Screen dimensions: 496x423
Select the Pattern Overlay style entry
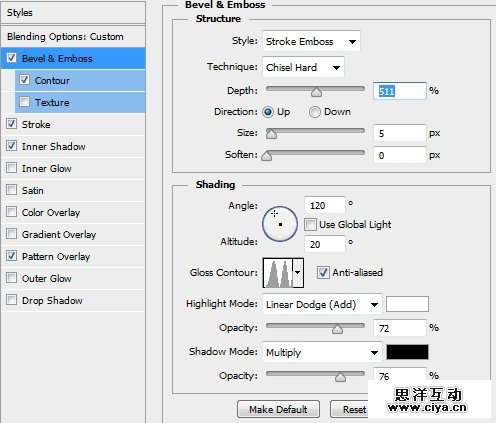pos(73,256)
